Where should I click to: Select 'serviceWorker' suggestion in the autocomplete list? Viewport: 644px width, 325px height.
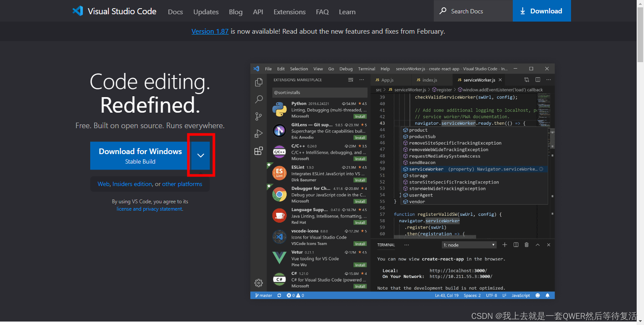coord(474,169)
